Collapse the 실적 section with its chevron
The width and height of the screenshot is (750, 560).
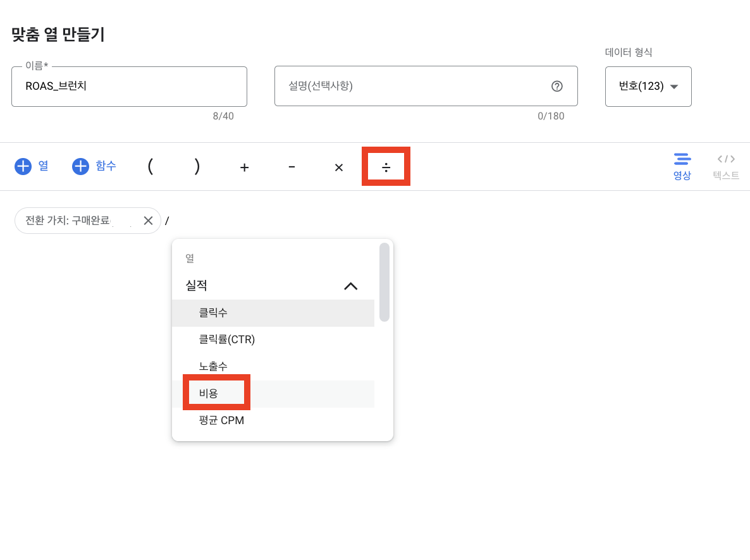351,286
